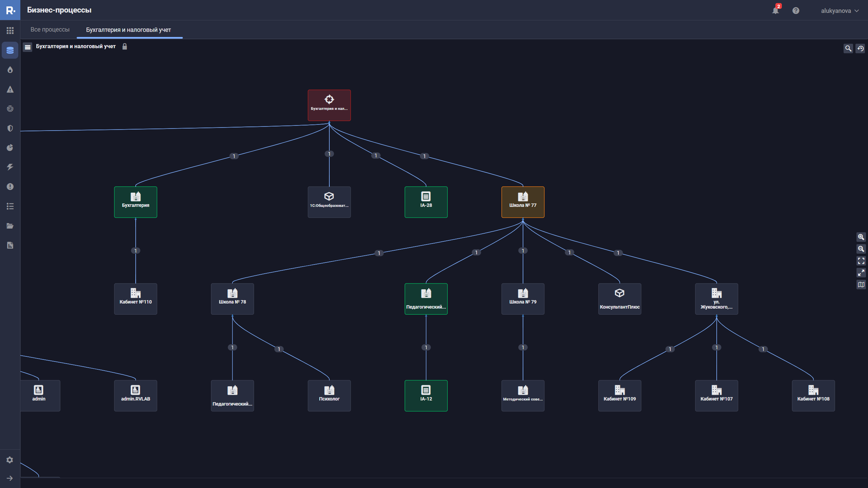Expand sidebar using bottom arrow
This screenshot has height=488, width=868.
[x=10, y=478]
